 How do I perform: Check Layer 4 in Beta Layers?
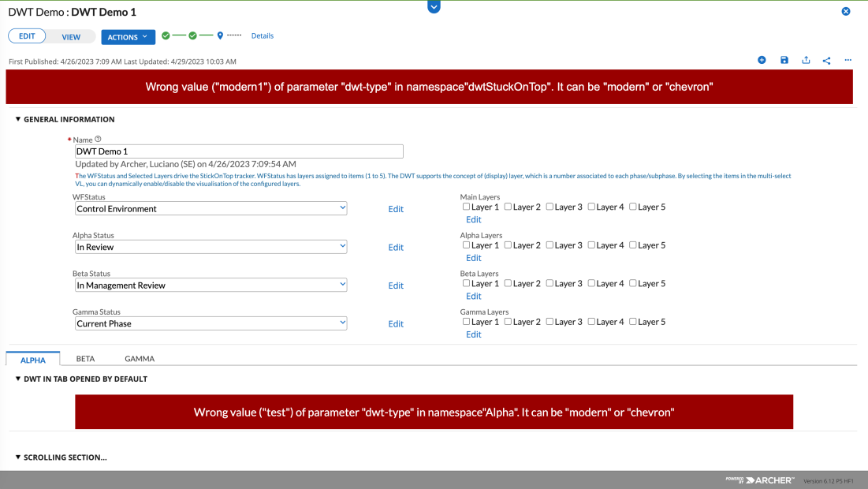click(591, 283)
